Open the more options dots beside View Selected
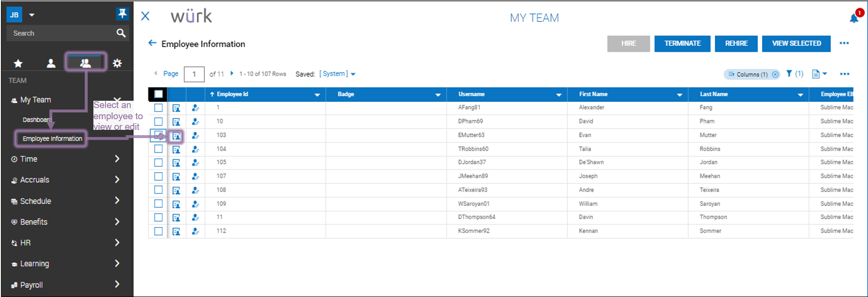 [x=844, y=43]
